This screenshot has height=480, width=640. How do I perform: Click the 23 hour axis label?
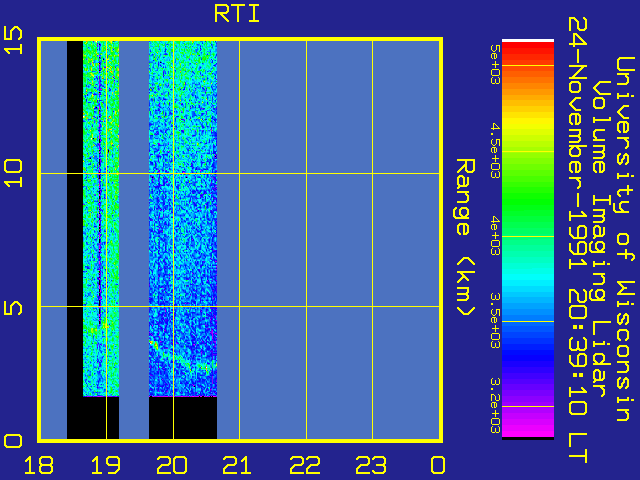point(371,465)
